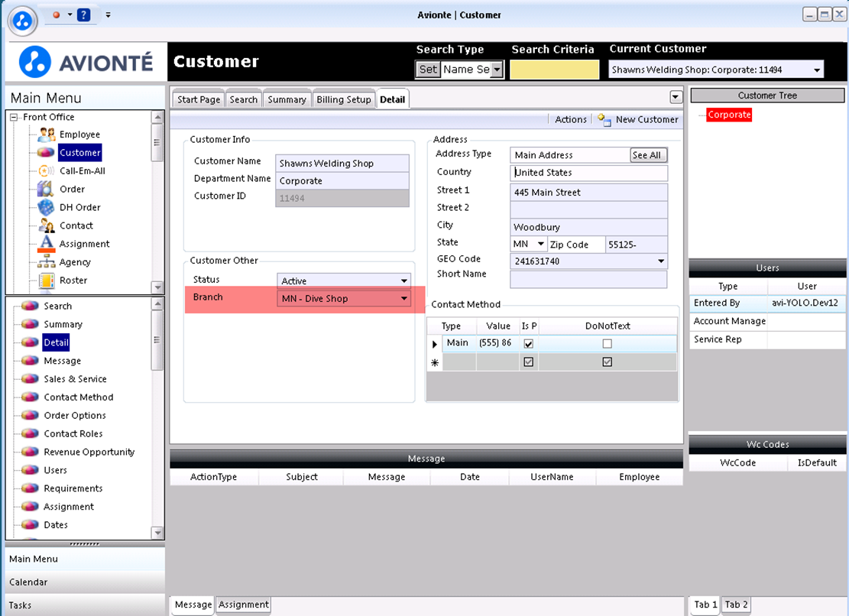Check DoNotText for the Main contact
This screenshot has height=616, width=849.
click(607, 344)
